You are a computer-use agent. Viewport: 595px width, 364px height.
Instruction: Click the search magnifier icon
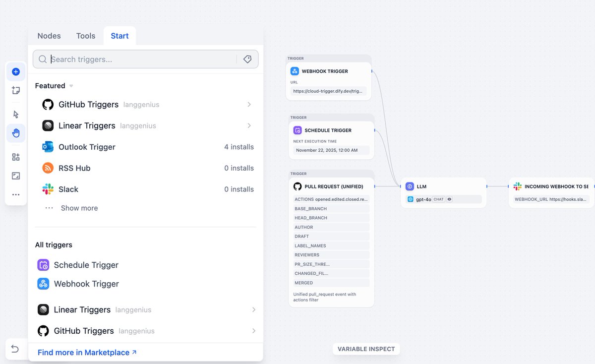[43, 59]
